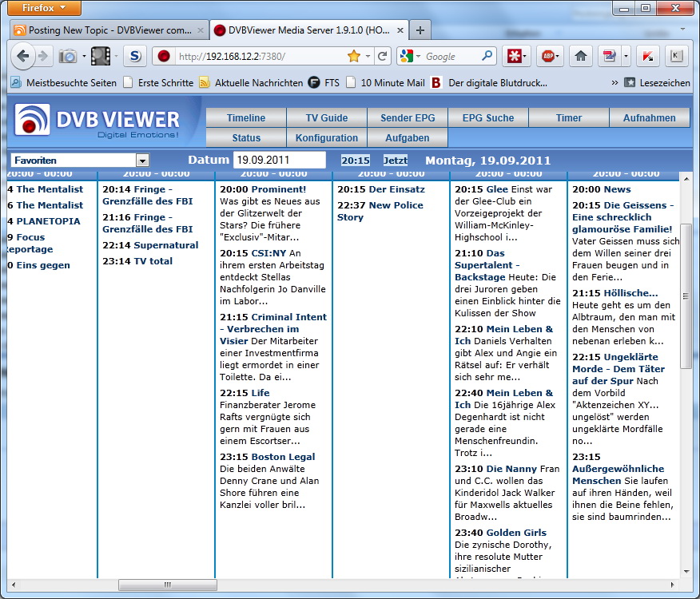The width and height of the screenshot is (700, 599).
Task: Open a new tab with plus button
Action: point(420,30)
